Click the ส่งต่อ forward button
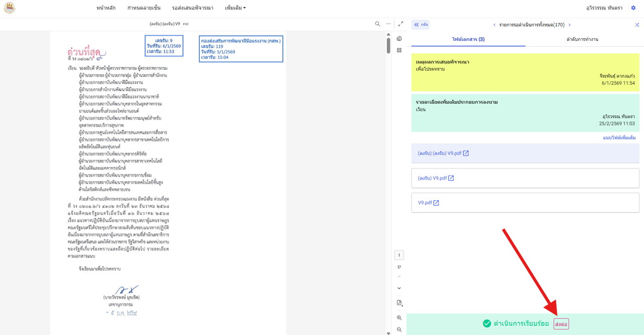The image size is (644, 335). 561,324
